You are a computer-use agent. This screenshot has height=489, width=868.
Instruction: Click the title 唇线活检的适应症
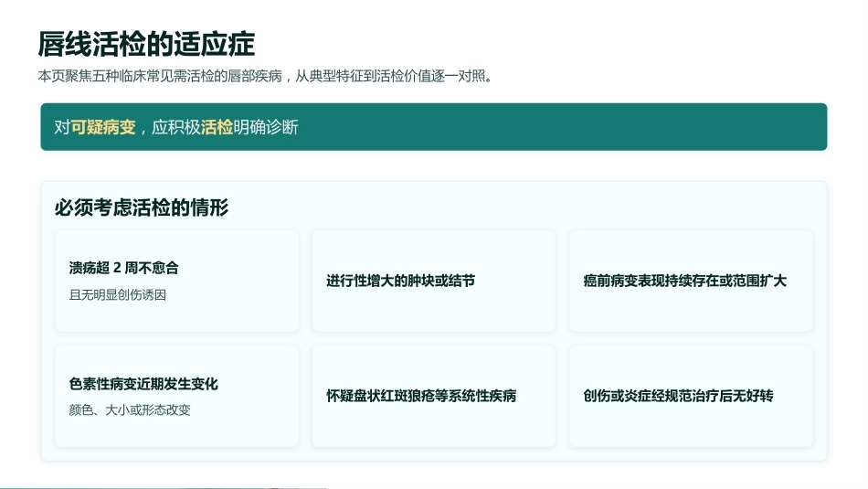tap(146, 44)
